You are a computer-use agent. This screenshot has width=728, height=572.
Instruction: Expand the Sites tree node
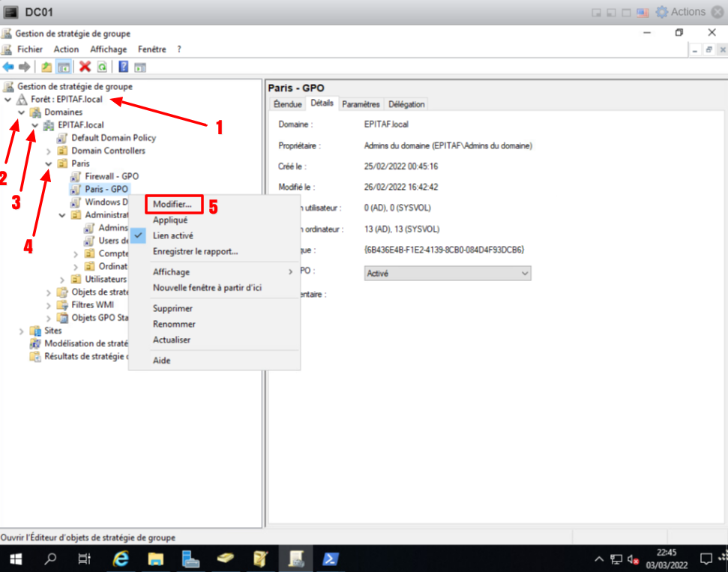pos(22,331)
